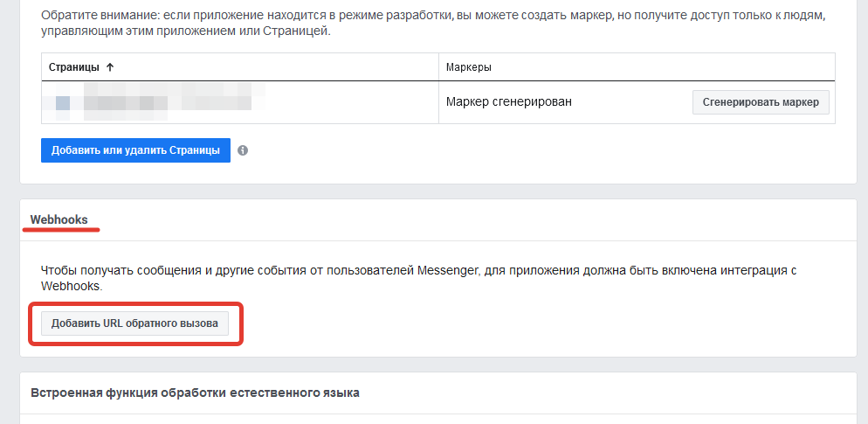The width and height of the screenshot is (868, 424).
Task: Click the info icon beside the Pages button
Action: pos(243,150)
